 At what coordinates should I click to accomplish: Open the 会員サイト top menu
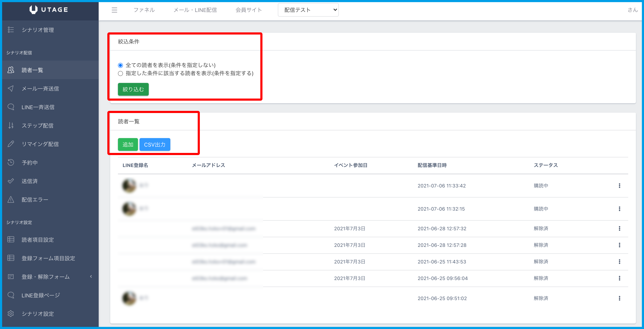point(249,10)
